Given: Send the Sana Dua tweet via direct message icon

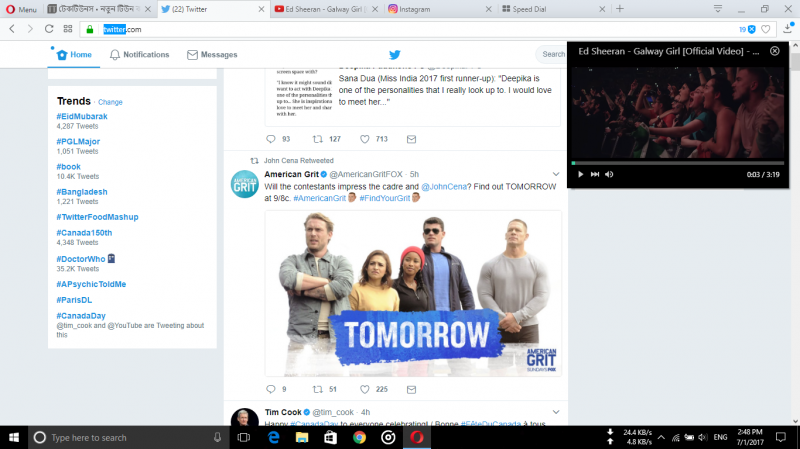Looking at the screenshot, I should [x=411, y=139].
